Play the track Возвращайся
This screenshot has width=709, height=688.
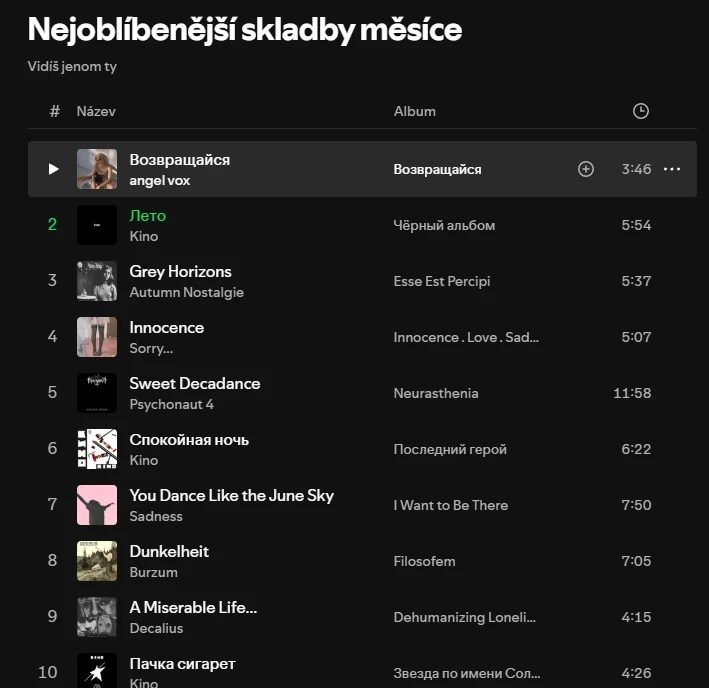(x=53, y=169)
